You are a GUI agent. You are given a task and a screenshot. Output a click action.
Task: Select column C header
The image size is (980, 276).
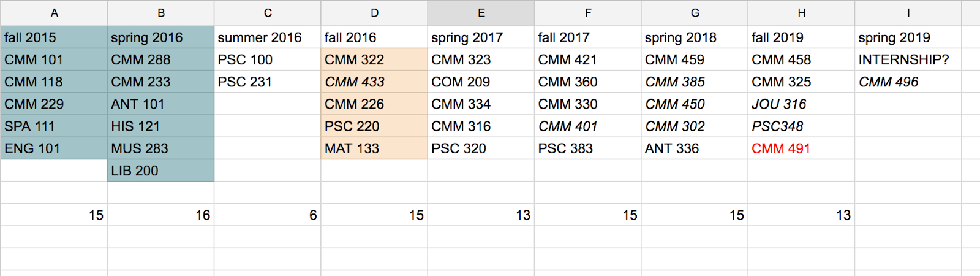pos(267,13)
